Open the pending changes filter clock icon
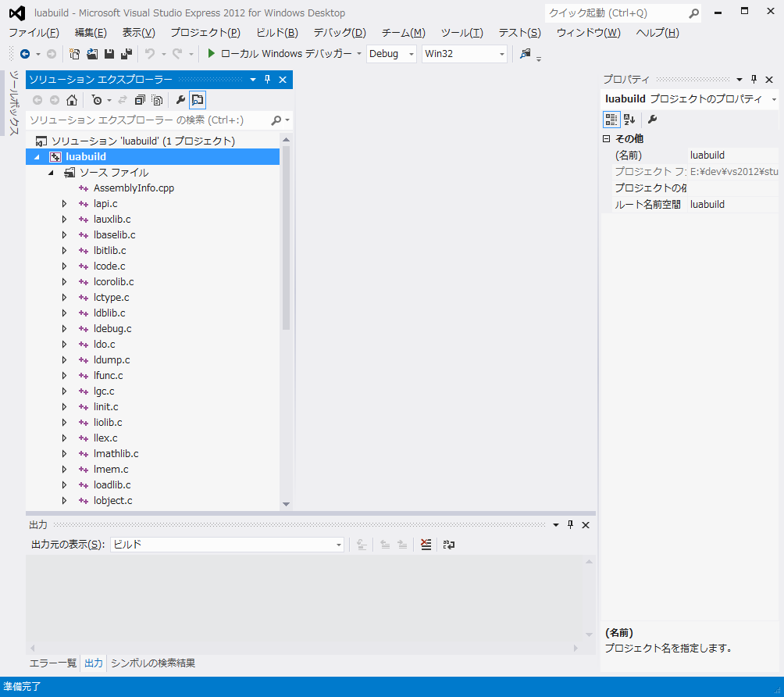The image size is (784, 697). point(97,100)
